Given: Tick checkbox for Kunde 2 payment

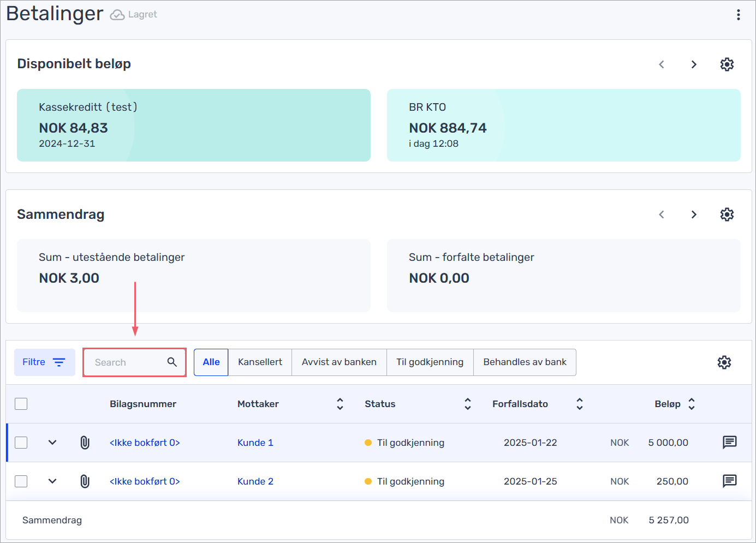Looking at the screenshot, I should [21, 481].
